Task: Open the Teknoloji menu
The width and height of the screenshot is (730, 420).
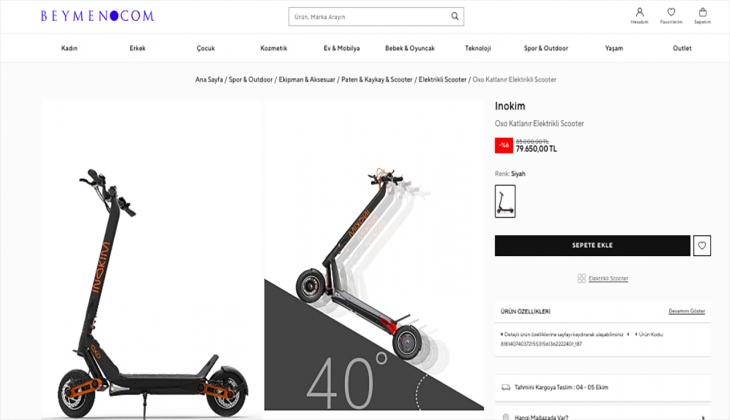Action: [x=478, y=48]
